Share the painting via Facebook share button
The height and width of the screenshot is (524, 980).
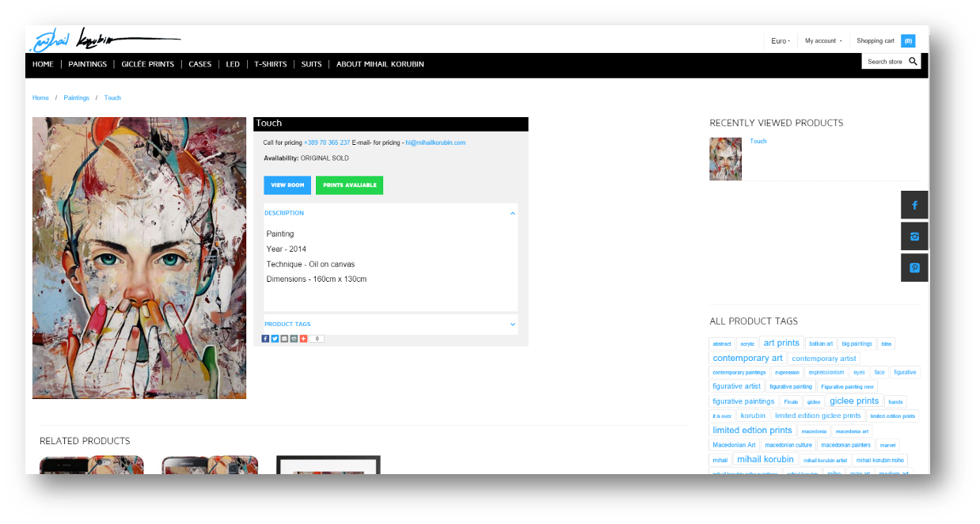coord(265,339)
